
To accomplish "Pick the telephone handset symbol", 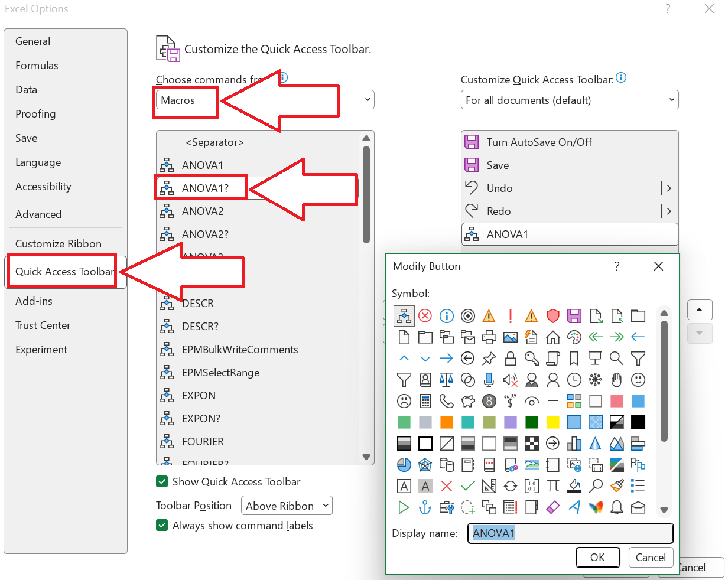I will tap(447, 401).
